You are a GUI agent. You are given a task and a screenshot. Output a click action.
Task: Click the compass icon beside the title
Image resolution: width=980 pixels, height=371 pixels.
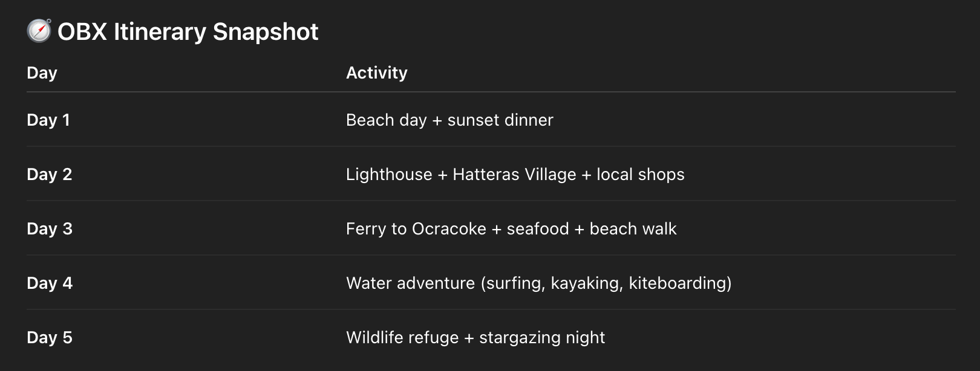point(39,31)
